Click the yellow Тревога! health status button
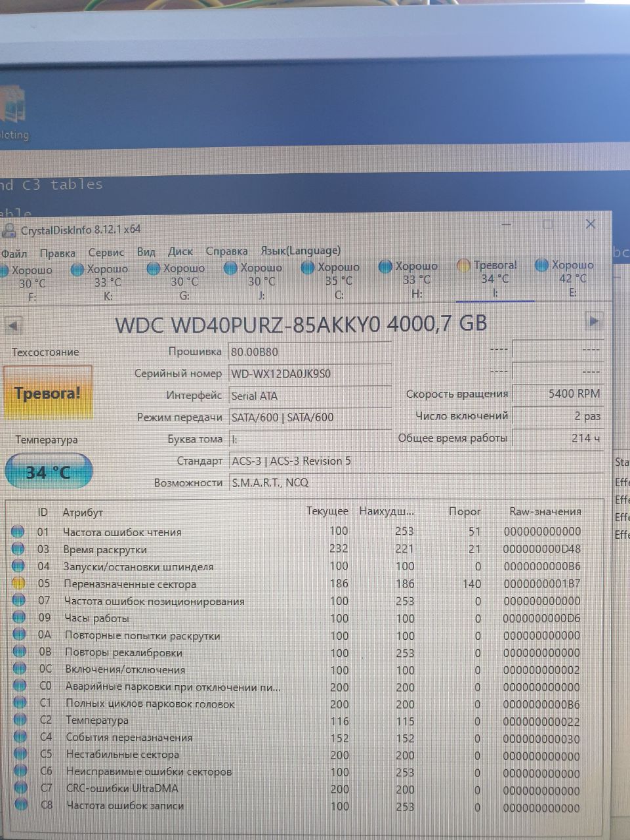Viewport: 630px width, 840px height. [x=48, y=393]
